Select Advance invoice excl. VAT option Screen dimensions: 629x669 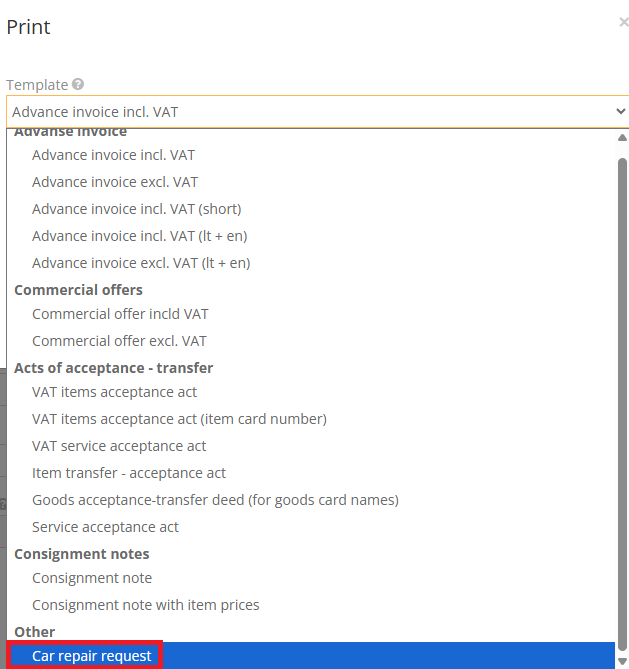[x=115, y=182]
